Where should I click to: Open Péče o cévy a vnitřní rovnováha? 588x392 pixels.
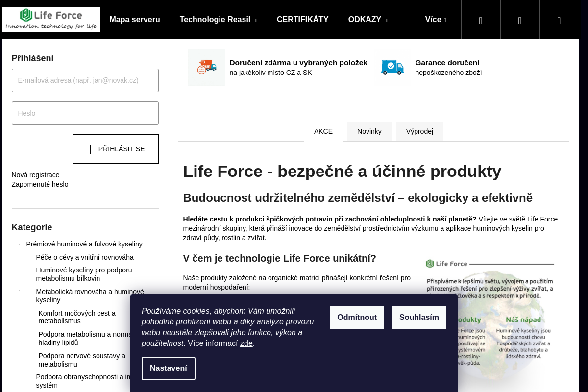(85, 257)
